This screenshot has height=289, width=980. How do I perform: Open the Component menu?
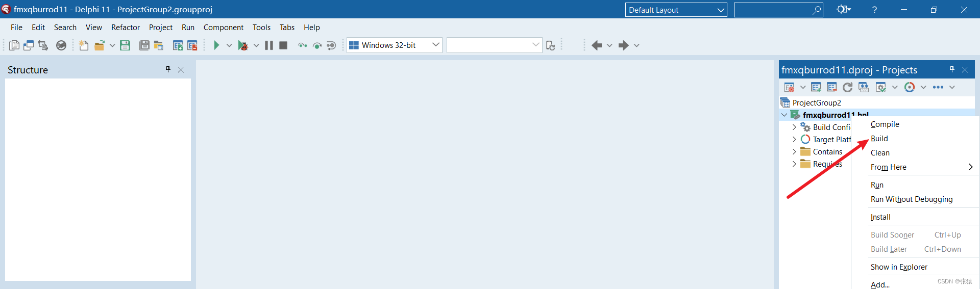[224, 28]
